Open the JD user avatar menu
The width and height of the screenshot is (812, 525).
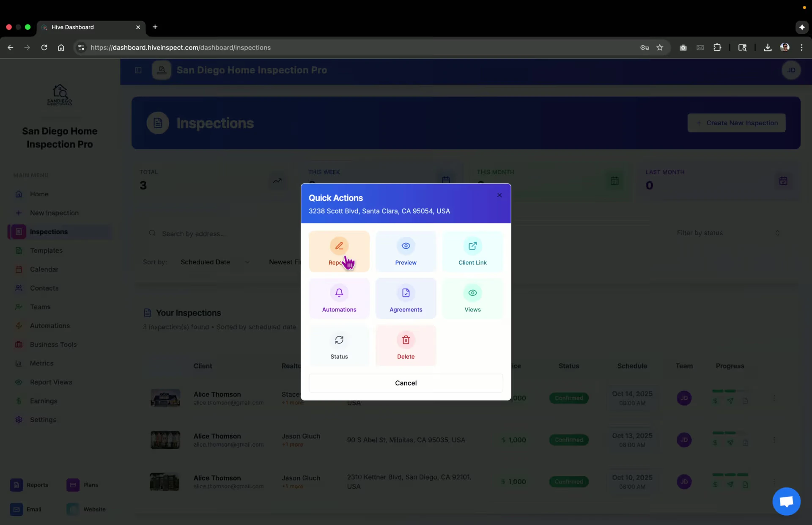[x=791, y=70]
